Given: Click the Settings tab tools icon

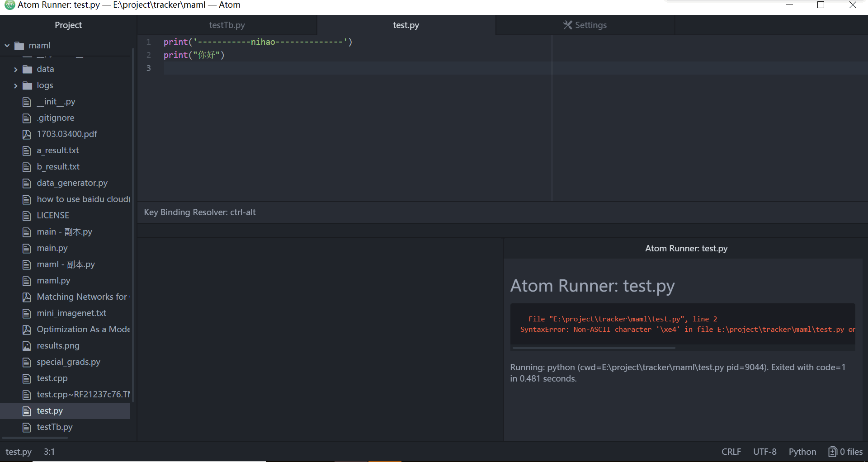Looking at the screenshot, I should click(x=567, y=25).
